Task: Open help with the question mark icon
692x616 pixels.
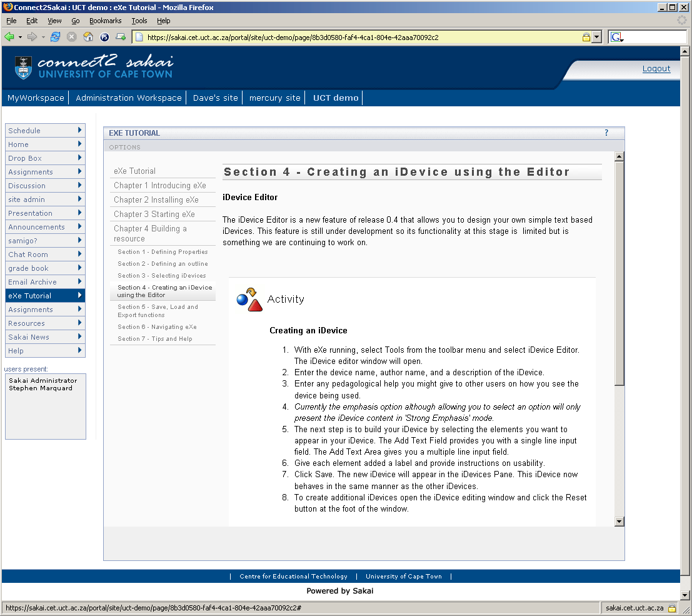Action: click(x=606, y=133)
